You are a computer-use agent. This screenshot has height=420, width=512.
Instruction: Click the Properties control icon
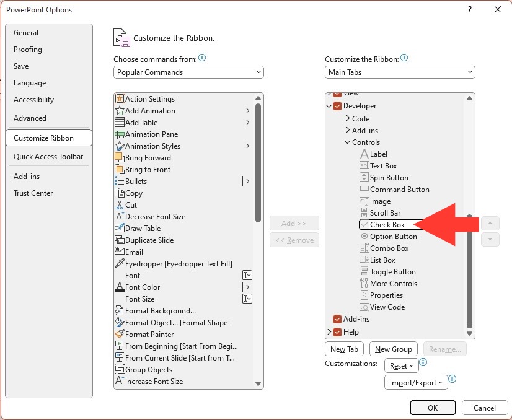coord(364,295)
